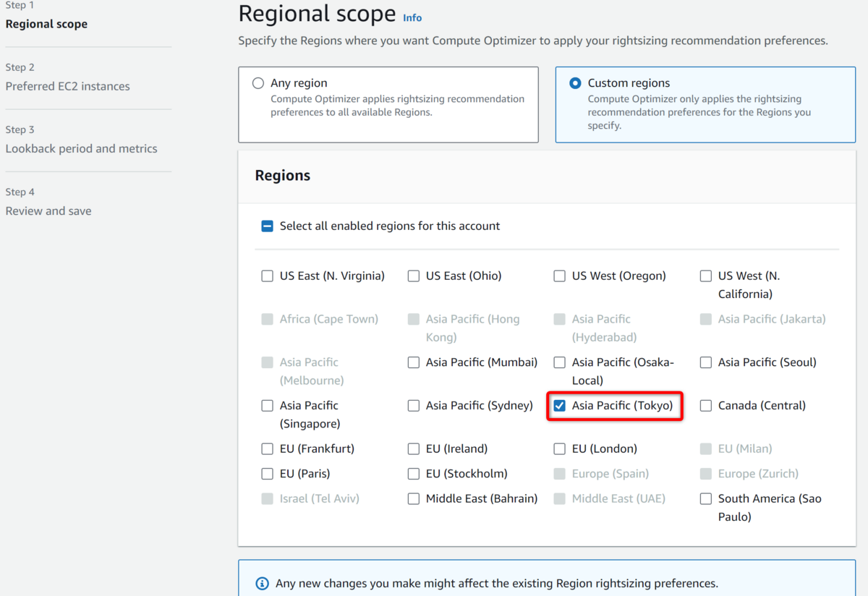Check the US East (N. Virginia) checkbox
868x596 pixels.
pyautogui.click(x=267, y=276)
